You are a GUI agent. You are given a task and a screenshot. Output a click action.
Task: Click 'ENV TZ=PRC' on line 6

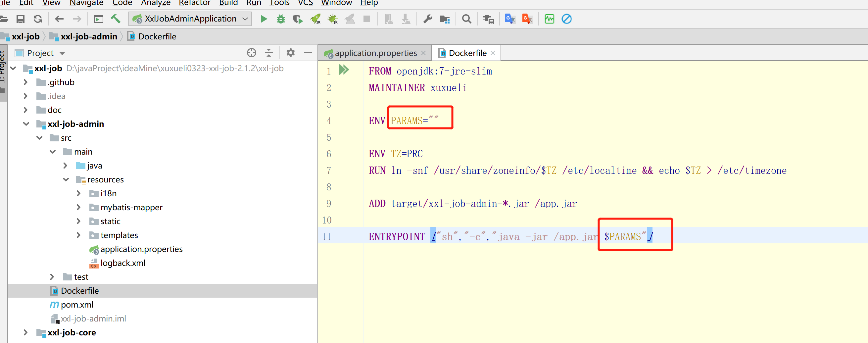tap(396, 154)
